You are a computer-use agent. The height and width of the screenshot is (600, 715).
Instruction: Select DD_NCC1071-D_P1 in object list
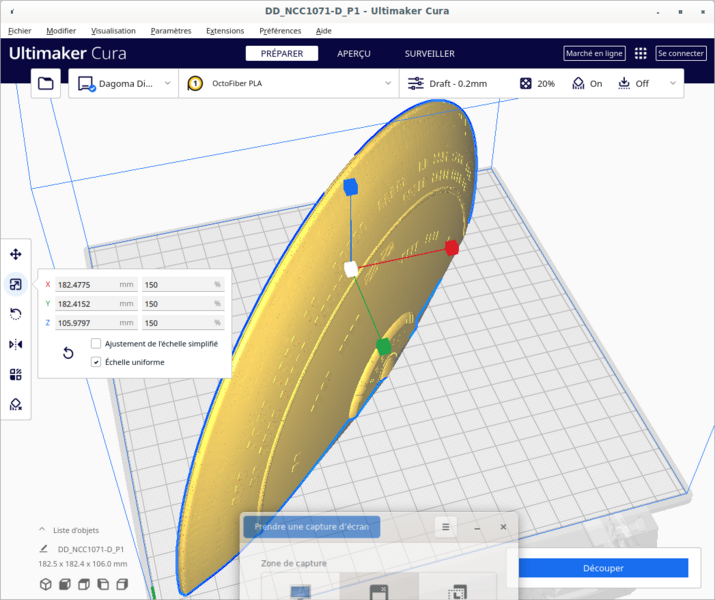(x=91, y=549)
